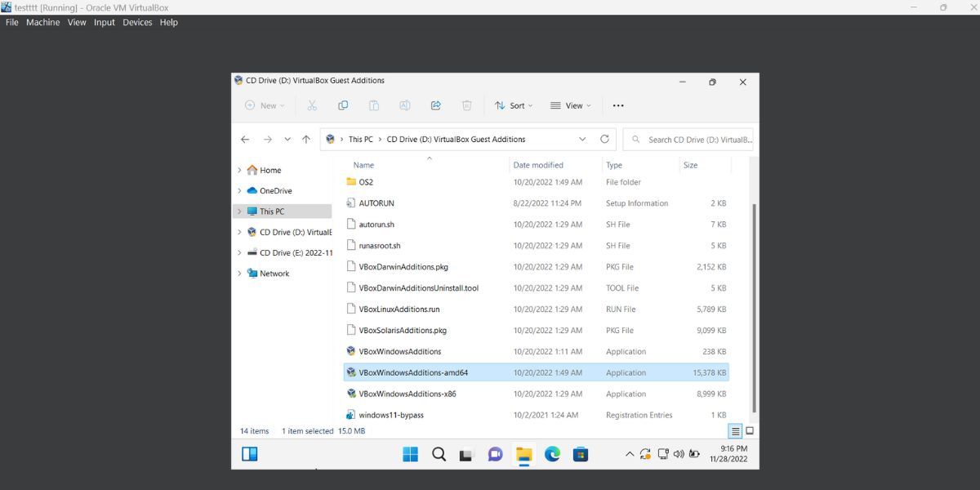Screen dimensions: 980x490
Task: Refresh the folder view
Action: coord(604,140)
